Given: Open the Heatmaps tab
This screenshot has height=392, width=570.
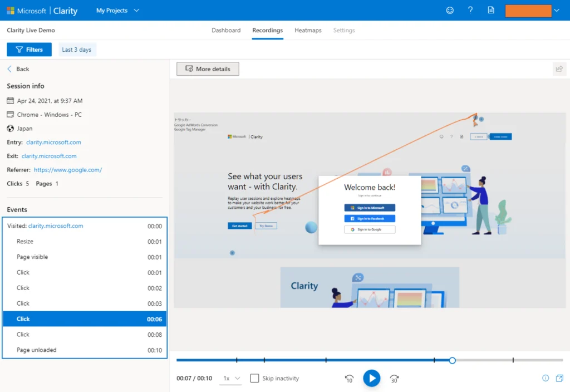Looking at the screenshot, I should [x=308, y=30].
